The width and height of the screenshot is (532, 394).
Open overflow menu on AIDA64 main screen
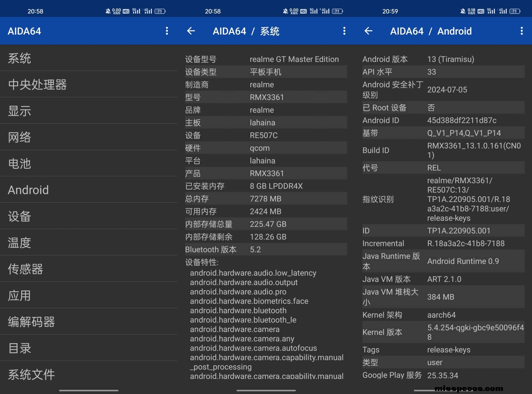[x=167, y=31]
